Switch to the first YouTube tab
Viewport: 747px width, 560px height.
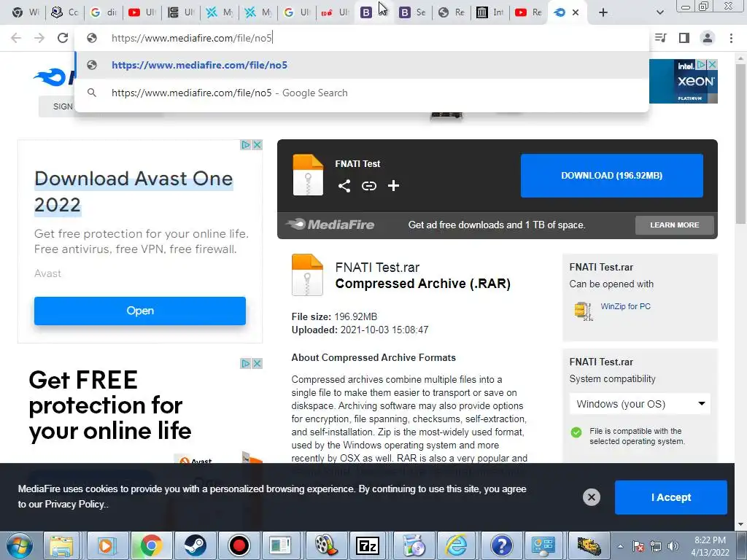(142, 12)
